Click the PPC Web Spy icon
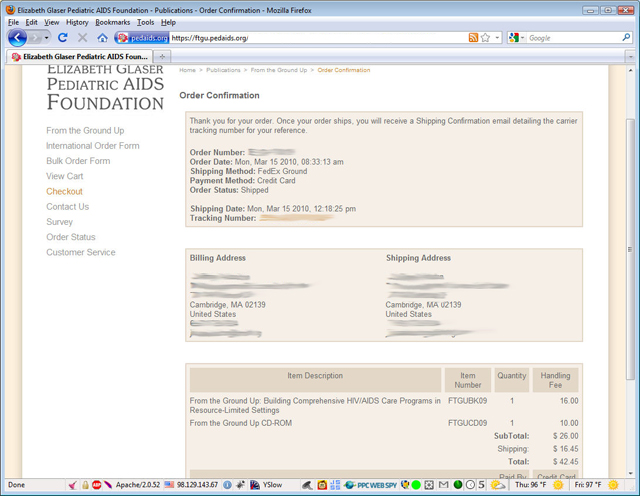640x496 pixels. [371, 485]
